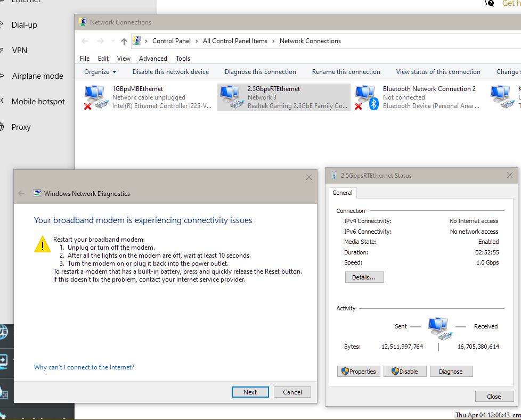Select the 1GBpsMBEthernet adapter icon
This screenshot has width=521, height=420.
pyautogui.click(x=96, y=97)
